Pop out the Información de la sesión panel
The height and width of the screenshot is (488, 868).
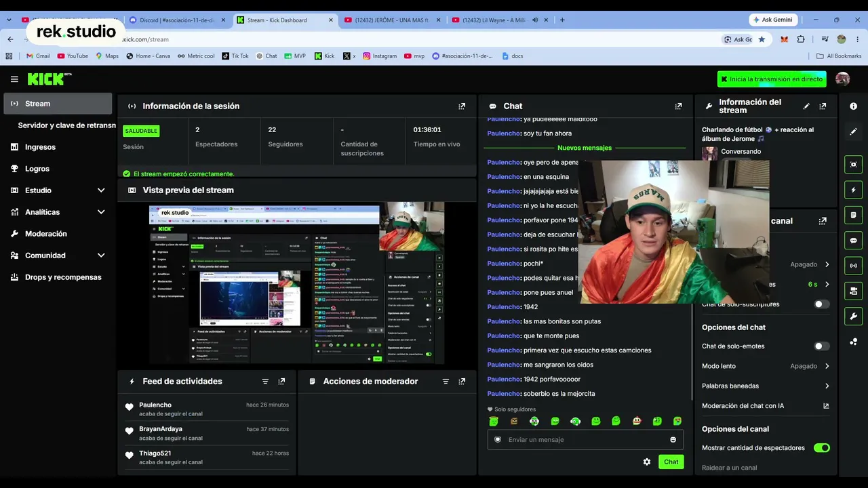tap(462, 106)
